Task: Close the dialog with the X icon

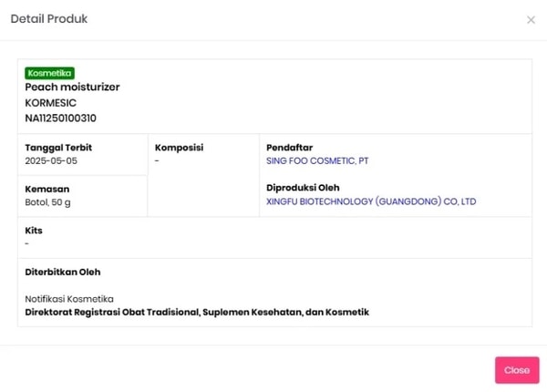Action: pyautogui.click(x=531, y=20)
